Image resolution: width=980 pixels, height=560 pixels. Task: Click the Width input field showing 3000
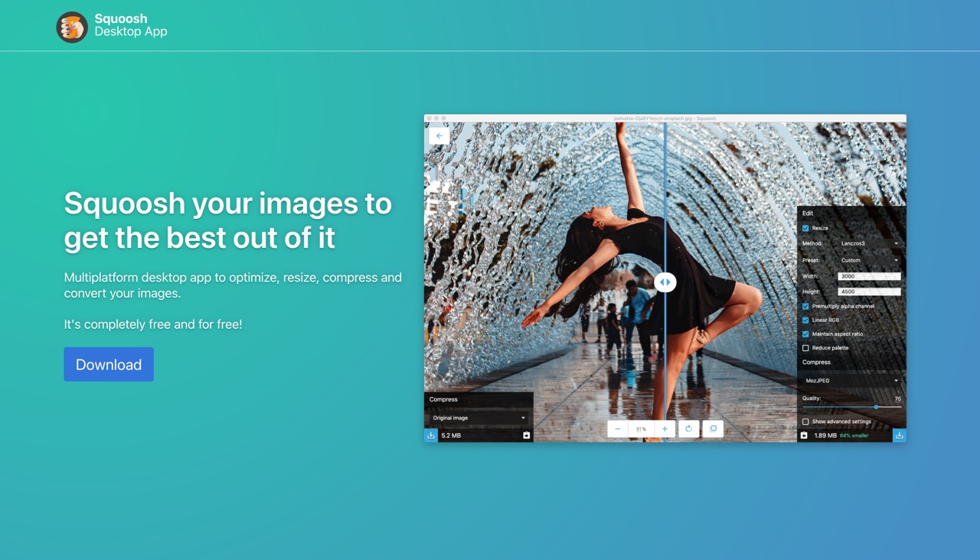(869, 276)
